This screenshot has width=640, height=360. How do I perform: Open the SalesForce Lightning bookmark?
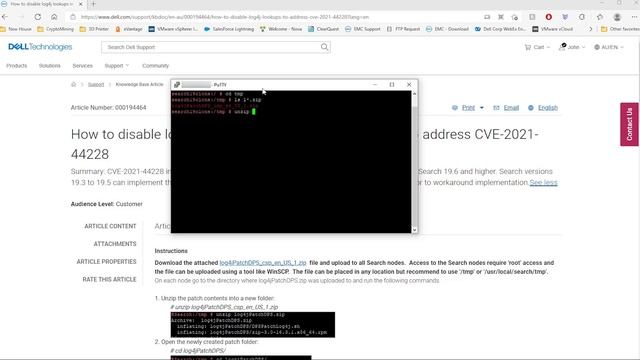tap(229, 29)
